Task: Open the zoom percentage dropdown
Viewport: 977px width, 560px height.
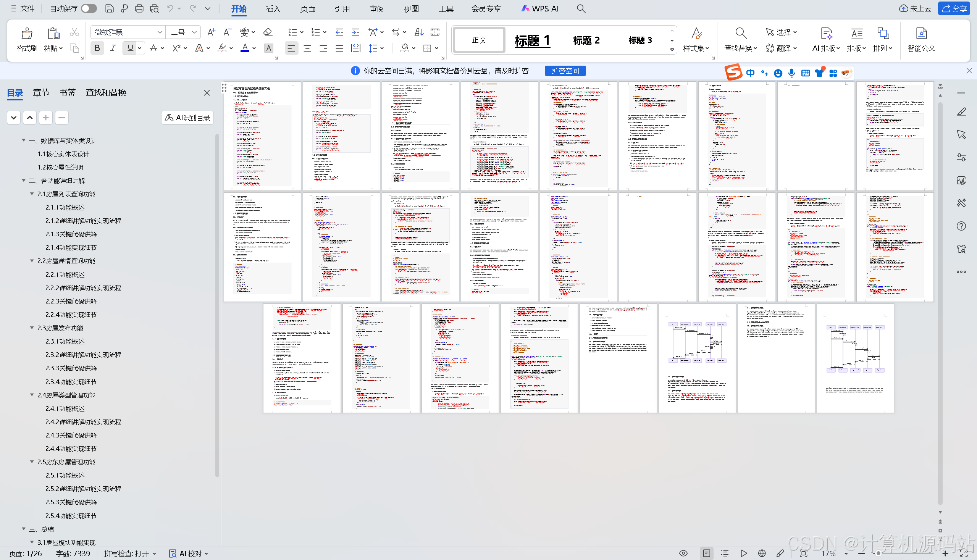Action: pos(846,554)
